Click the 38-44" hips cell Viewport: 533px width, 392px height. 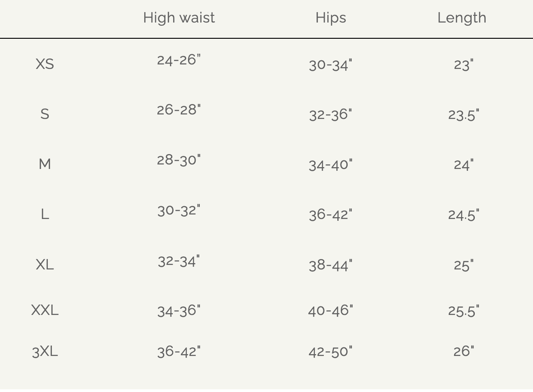(x=331, y=265)
